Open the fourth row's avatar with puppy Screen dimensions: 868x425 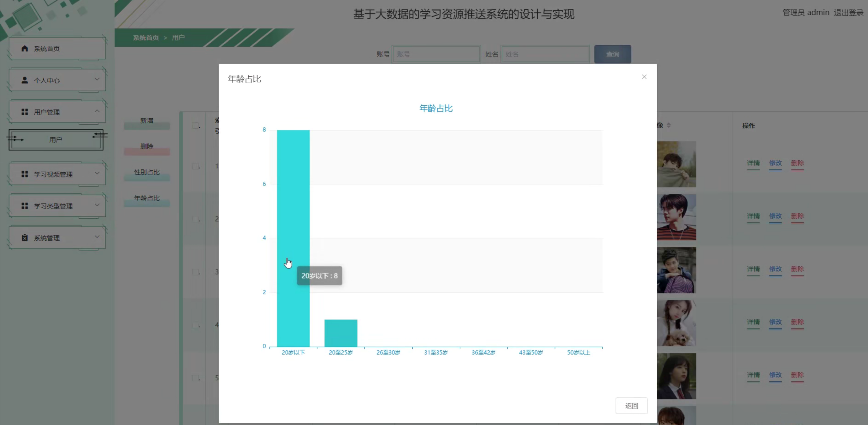(677, 323)
